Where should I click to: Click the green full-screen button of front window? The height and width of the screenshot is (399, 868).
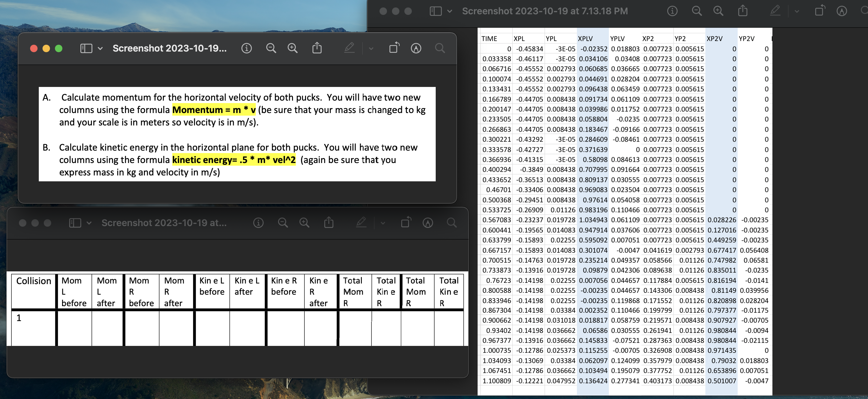coord(59,48)
